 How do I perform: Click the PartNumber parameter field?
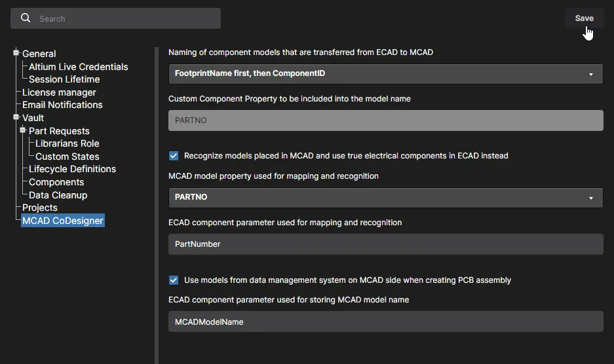(x=386, y=244)
